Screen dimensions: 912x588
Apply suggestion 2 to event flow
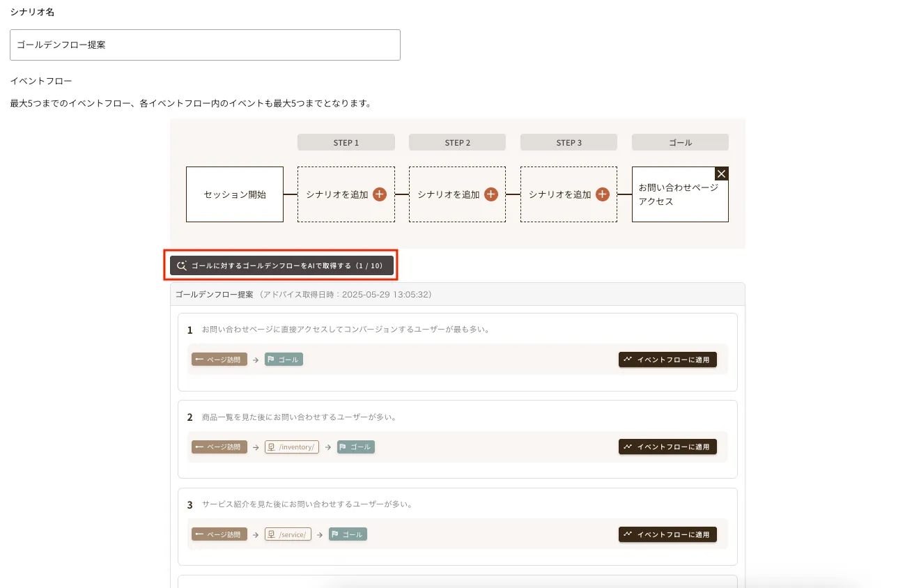point(667,447)
